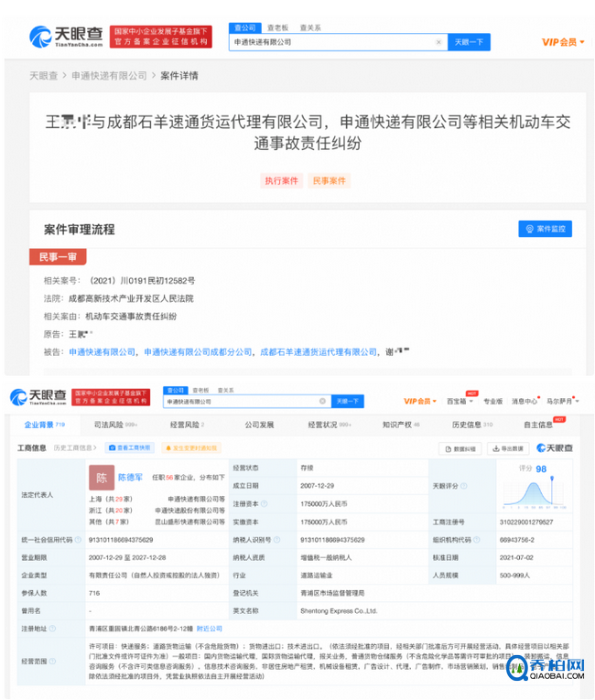This screenshot has width=595, height=700.
Task: Expand 历史工商信息 history link
Action: [x=75, y=447]
